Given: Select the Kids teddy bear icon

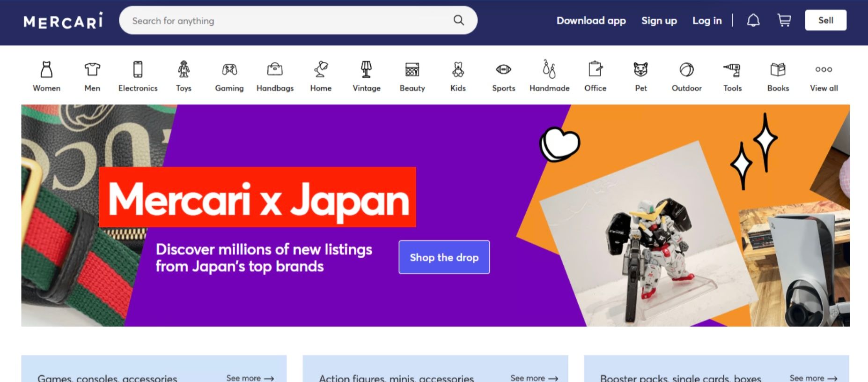Looking at the screenshot, I should coord(458,69).
